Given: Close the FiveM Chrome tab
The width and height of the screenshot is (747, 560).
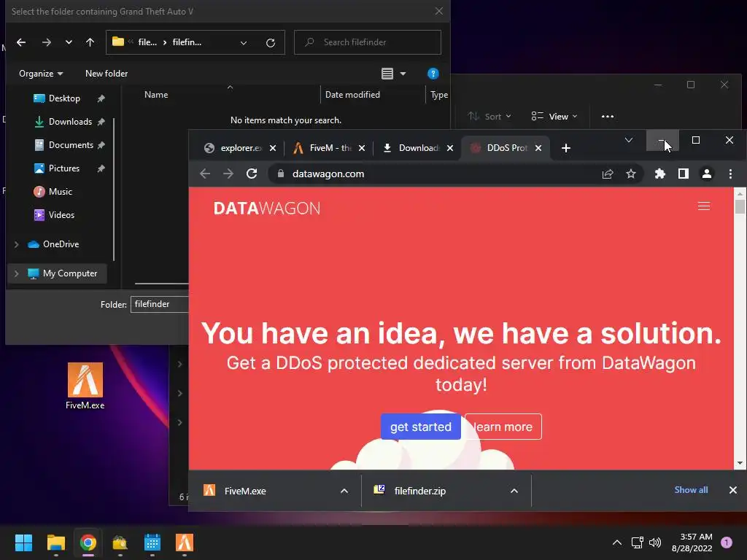Looking at the screenshot, I should coord(362,148).
